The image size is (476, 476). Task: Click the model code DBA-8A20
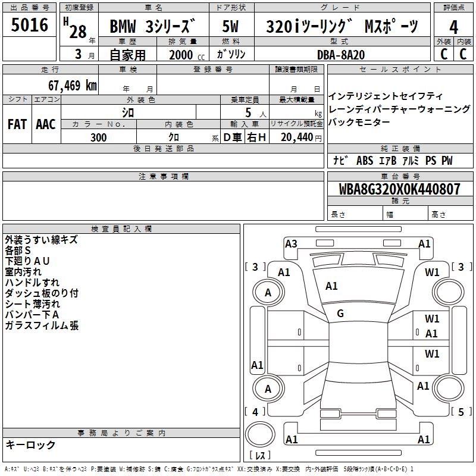(342, 54)
